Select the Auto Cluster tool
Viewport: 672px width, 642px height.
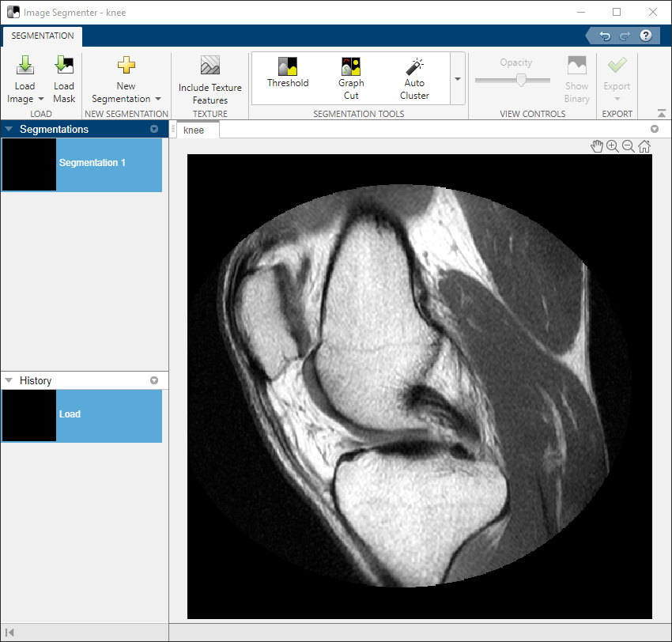pos(414,68)
